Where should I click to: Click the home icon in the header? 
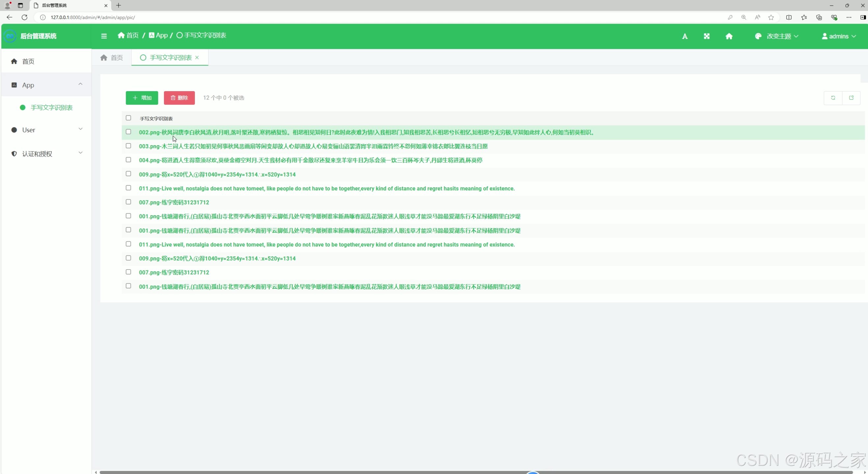729,37
